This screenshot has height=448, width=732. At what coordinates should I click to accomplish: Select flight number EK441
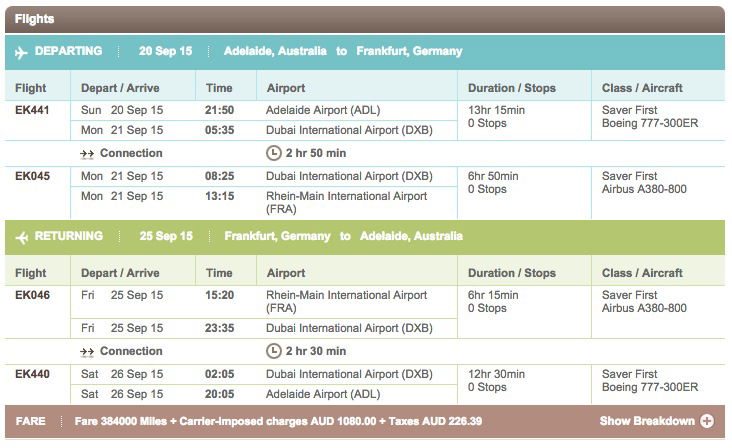point(32,110)
